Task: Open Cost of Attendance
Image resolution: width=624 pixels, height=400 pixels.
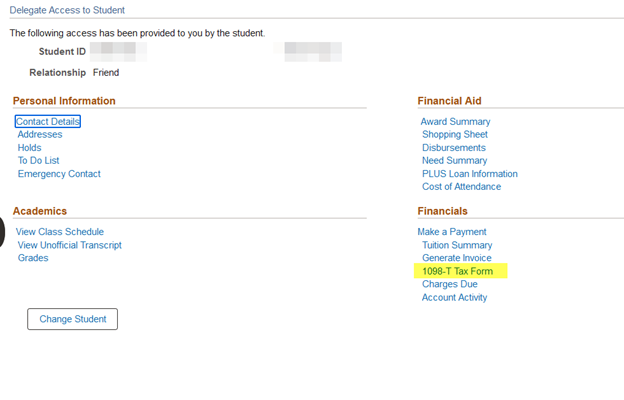Action: tap(462, 187)
